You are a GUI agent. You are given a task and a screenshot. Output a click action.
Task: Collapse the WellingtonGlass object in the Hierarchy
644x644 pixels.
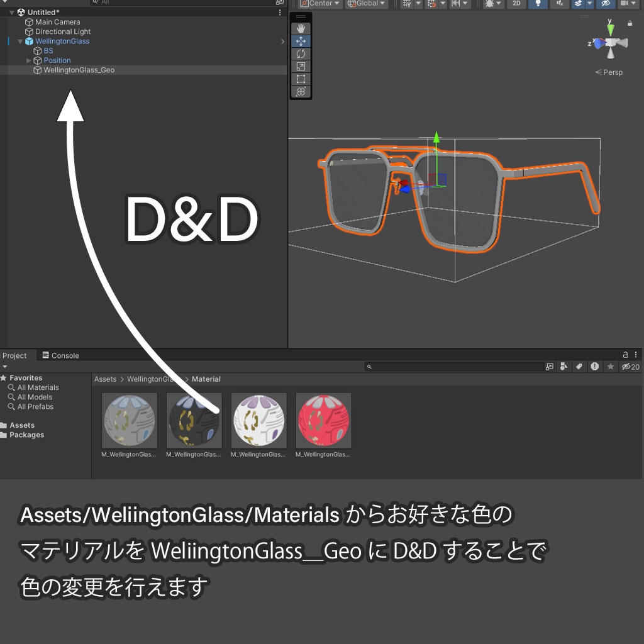click(19, 41)
